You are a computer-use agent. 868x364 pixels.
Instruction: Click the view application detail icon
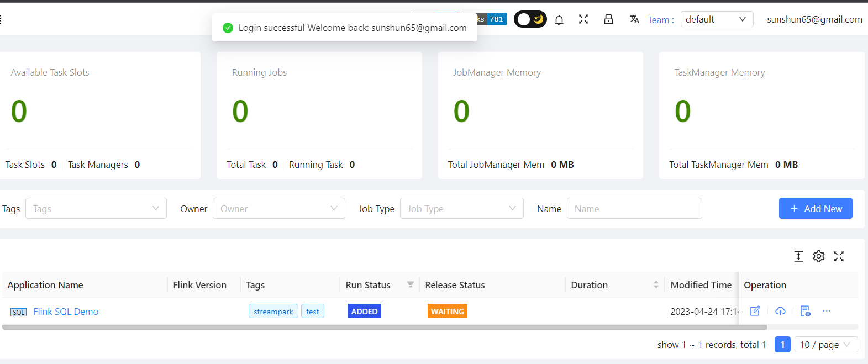click(x=805, y=311)
